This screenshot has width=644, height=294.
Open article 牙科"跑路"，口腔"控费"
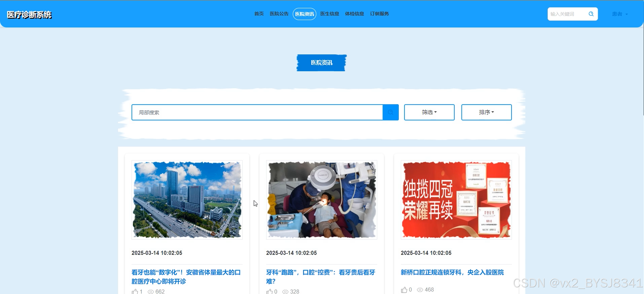coord(321,272)
